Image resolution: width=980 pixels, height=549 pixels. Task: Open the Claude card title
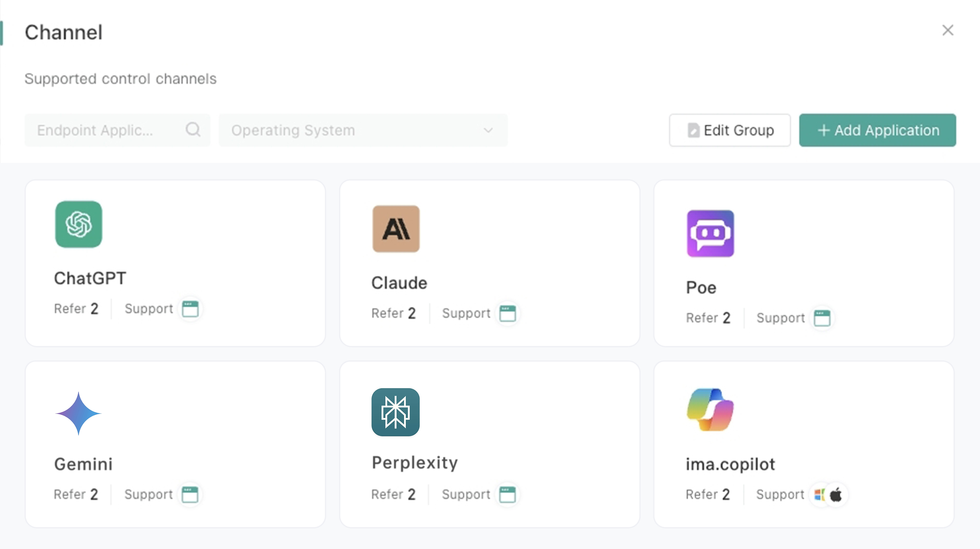[399, 283]
